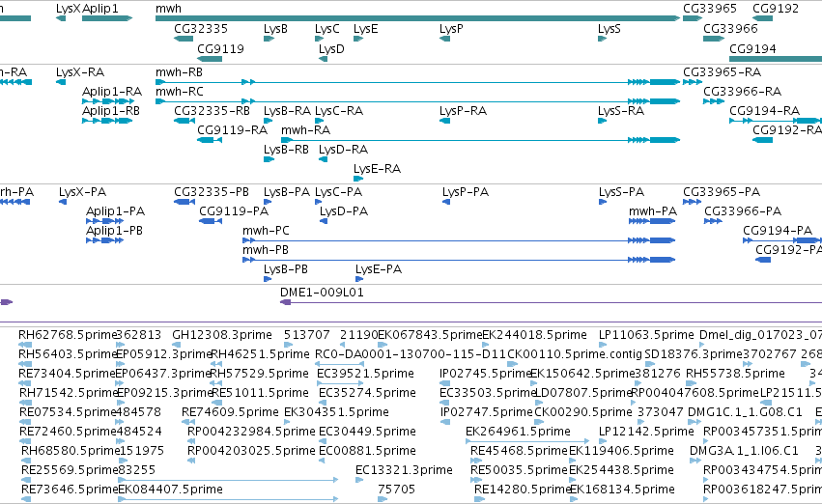Select transcript mwh-RC
This screenshot has height=504, width=822.
[418, 101]
